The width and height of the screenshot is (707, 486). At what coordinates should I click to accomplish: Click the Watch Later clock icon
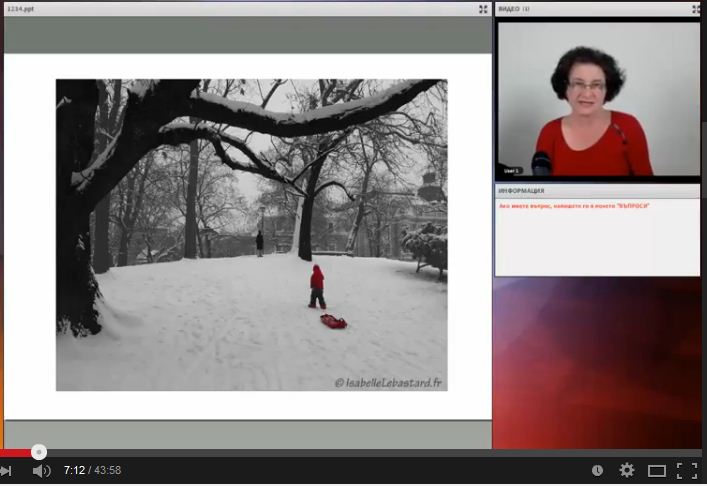point(597,471)
